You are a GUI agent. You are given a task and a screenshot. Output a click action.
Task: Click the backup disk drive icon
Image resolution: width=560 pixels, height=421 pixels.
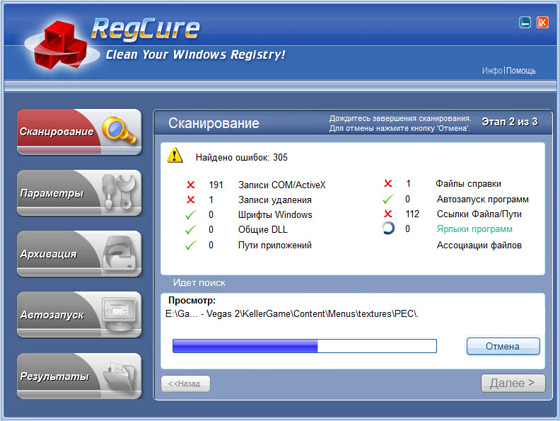click(x=120, y=253)
